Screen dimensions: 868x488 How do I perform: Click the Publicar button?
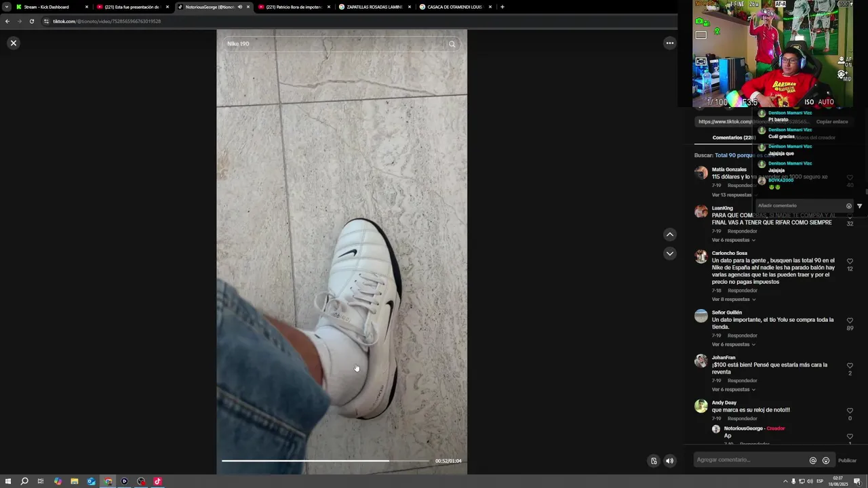point(847,461)
